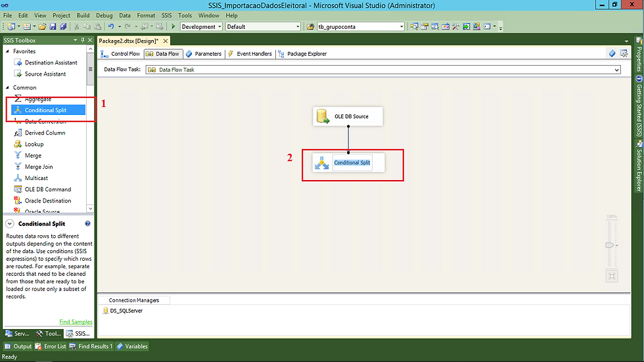Viewport: 644px width, 362px height.
Task: Click the Find Samples link
Action: click(76, 322)
